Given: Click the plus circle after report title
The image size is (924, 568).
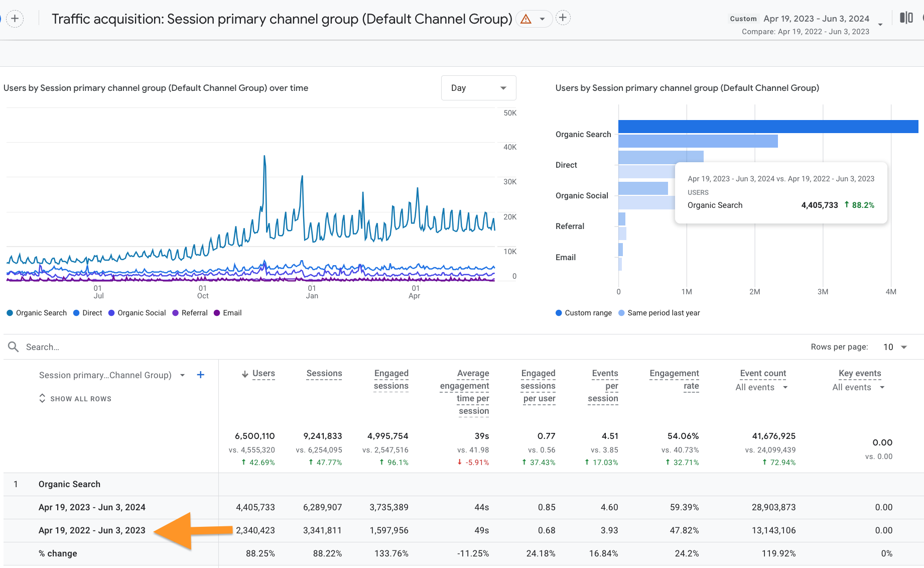Looking at the screenshot, I should (563, 18).
